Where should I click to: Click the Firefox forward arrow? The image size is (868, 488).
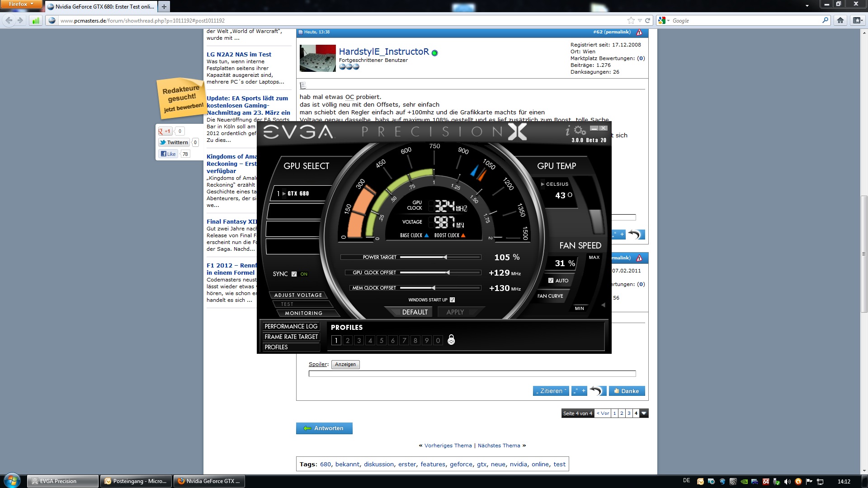(20, 20)
